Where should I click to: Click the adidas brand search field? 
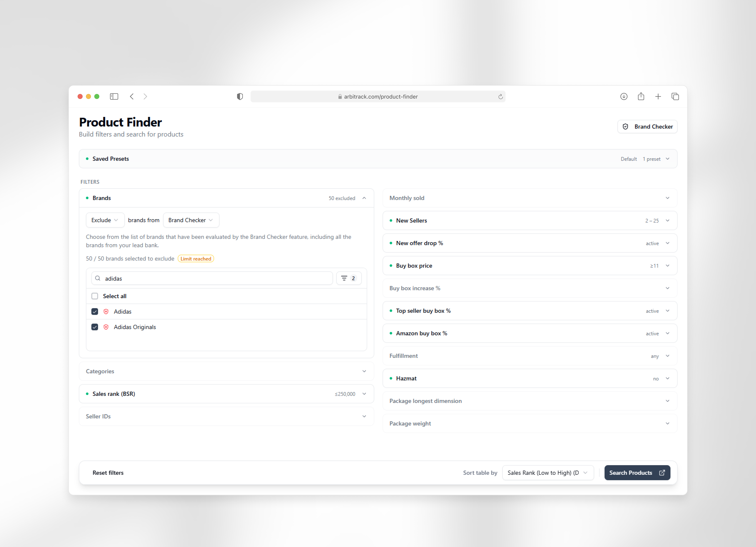point(212,278)
